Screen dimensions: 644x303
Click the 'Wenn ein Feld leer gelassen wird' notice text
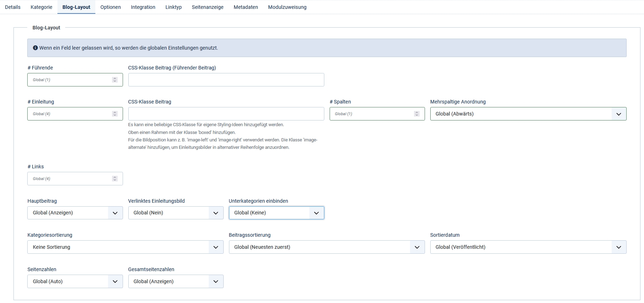[129, 48]
